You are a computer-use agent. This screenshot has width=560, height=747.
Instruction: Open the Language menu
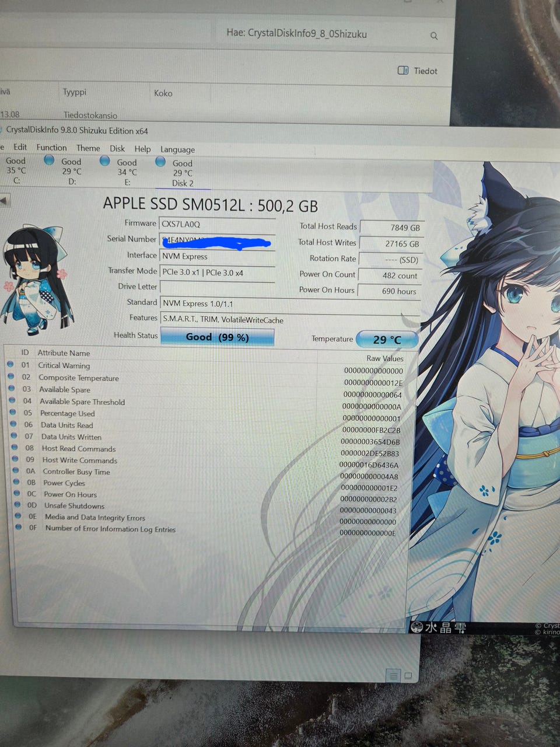coord(177,150)
